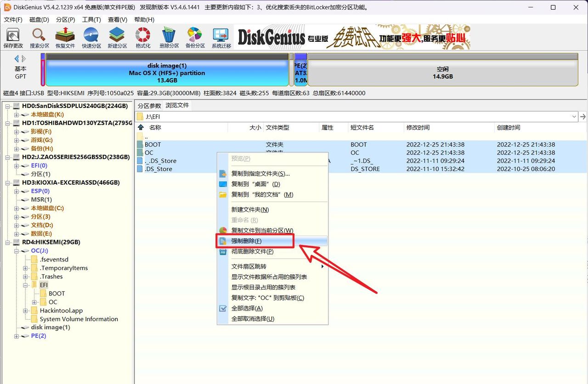Select HD3:KIOXIA-EXCERIASSD(466GB) in tree
Screen dimensions: 588x384
pyautogui.click(x=71, y=182)
